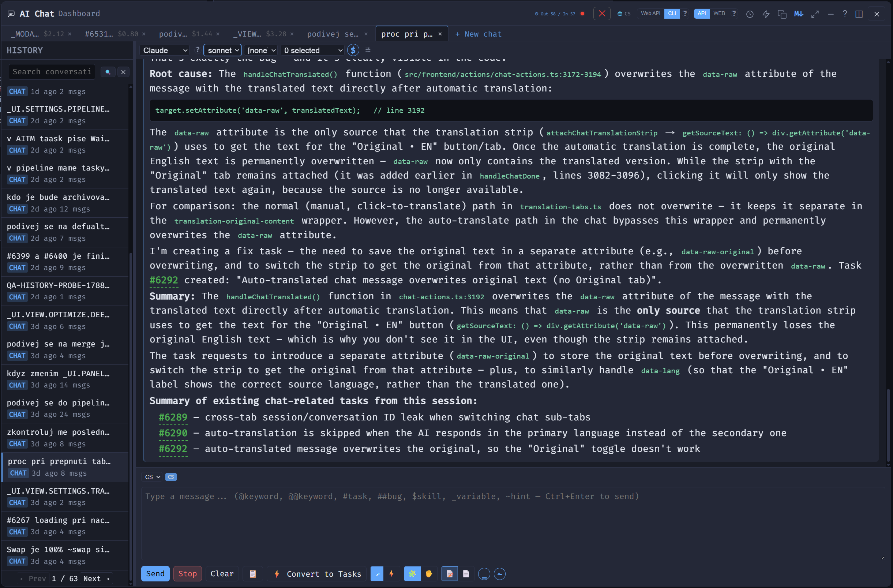Toggle the puzzle piece plugin button
The width and height of the screenshot is (893, 588).
[412, 573]
